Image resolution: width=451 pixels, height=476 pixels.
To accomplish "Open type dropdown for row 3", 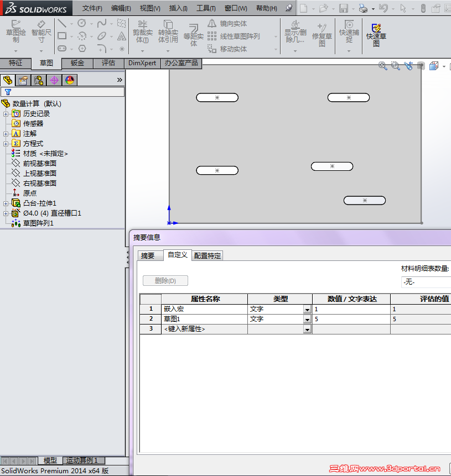I will coord(307,329).
